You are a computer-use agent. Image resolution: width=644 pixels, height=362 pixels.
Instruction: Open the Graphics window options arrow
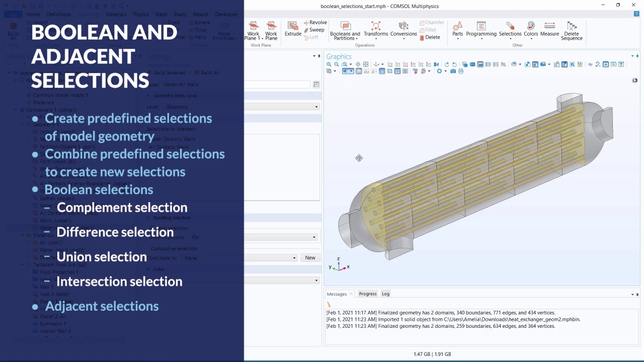coord(632,56)
